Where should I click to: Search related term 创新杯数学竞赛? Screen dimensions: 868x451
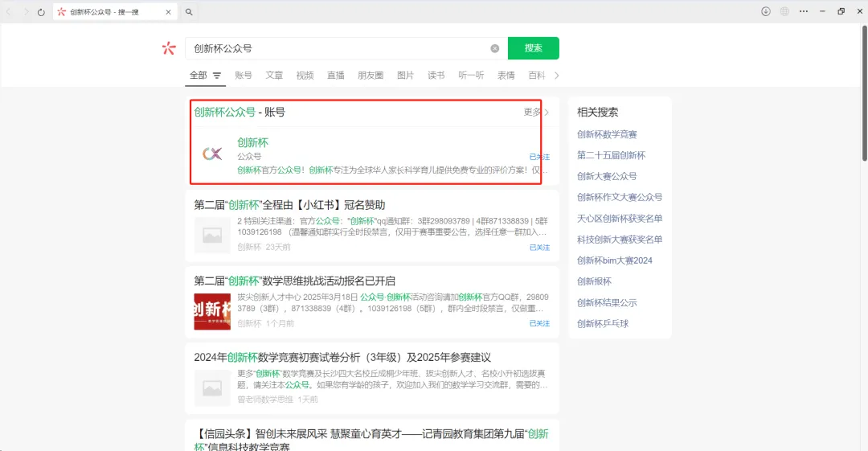[607, 134]
